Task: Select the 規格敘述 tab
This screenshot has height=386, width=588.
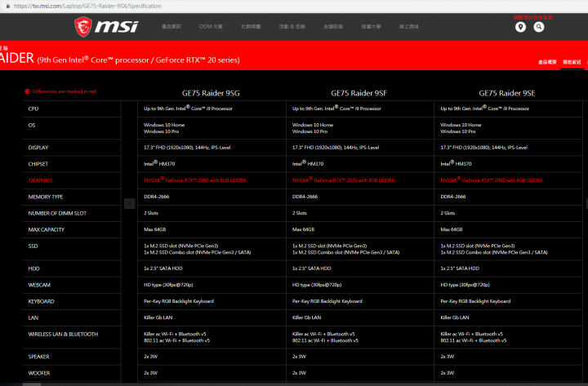Action: tap(572, 62)
